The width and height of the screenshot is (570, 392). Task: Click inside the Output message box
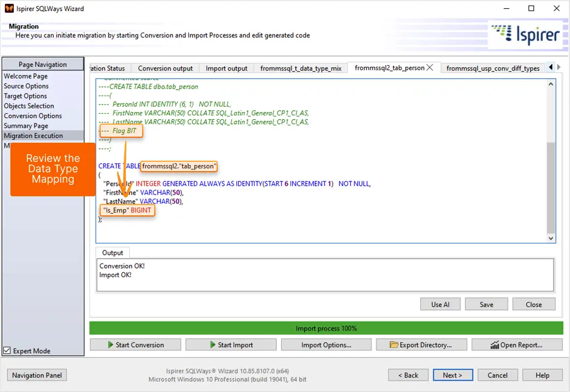325,275
